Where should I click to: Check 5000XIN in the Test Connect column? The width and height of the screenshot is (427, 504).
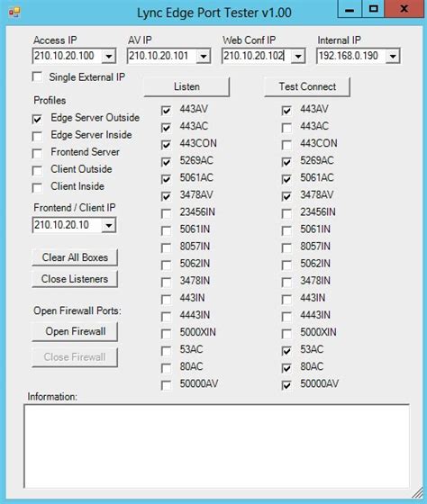(286, 334)
